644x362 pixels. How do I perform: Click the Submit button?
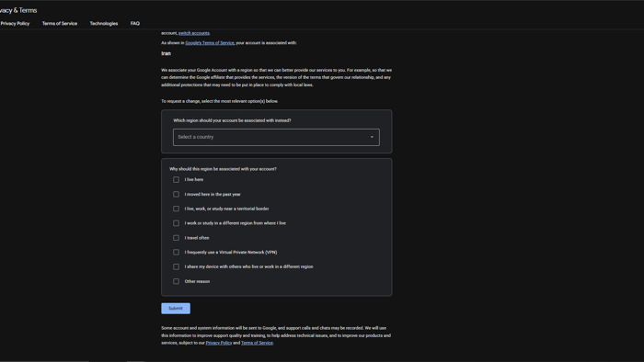click(x=176, y=309)
